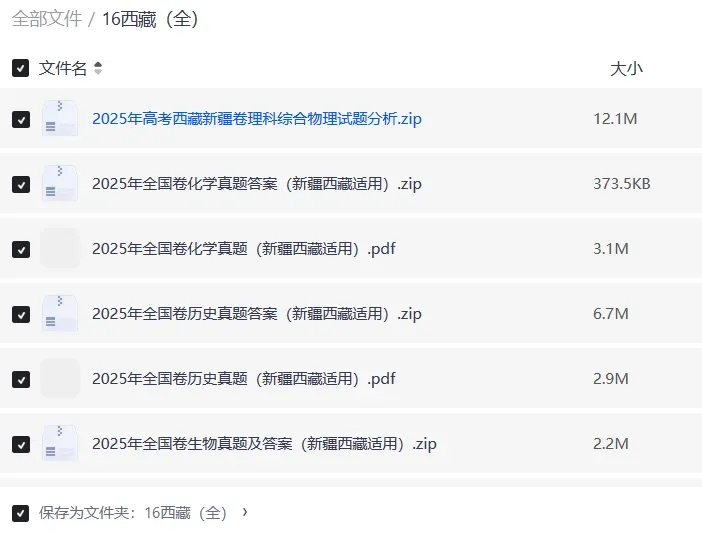Uncheck the 化学真题答案 zip file checkbox
This screenshot has height=533, width=702.
pyautogui.click(x=21, y=184)
